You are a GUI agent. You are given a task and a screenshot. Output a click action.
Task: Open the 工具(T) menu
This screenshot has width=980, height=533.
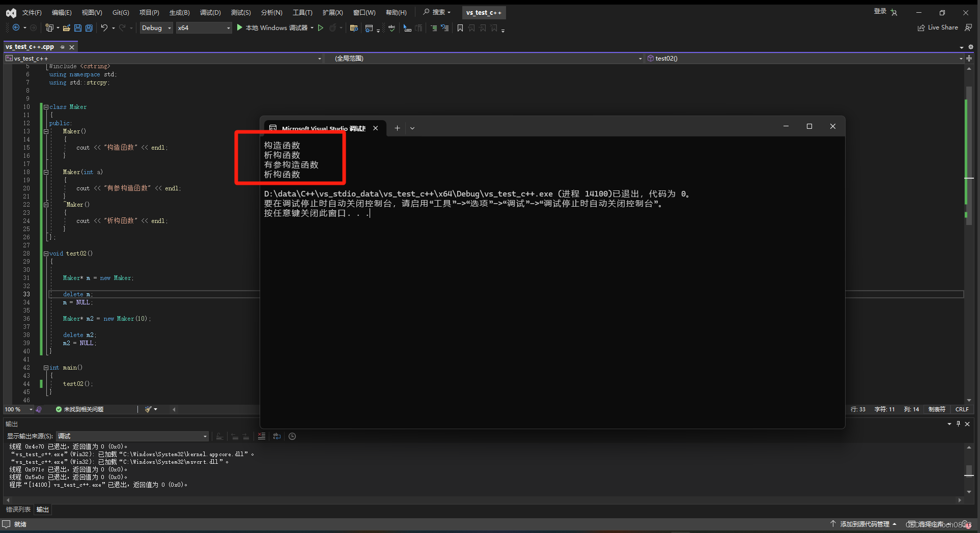302,12
